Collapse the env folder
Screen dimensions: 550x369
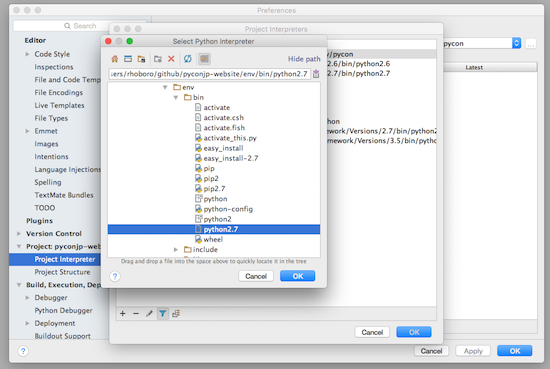[165, 87]
